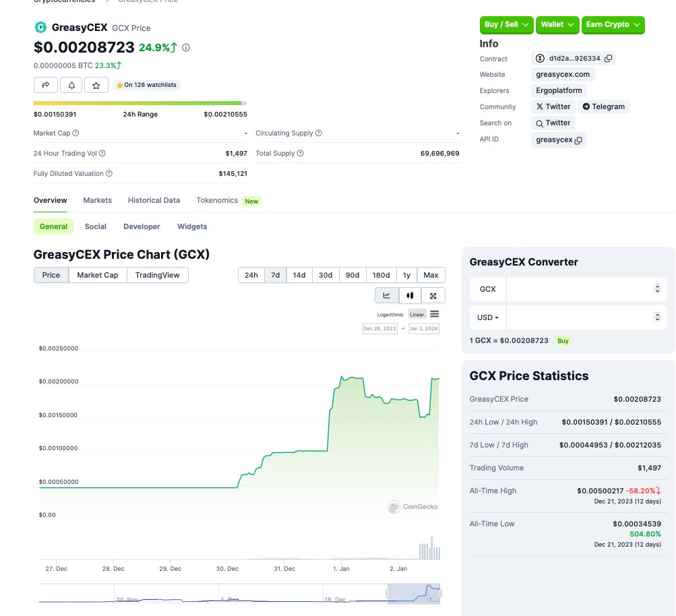
Task: Select the Widgets sub-tab
Action: [x=192, y=226]
